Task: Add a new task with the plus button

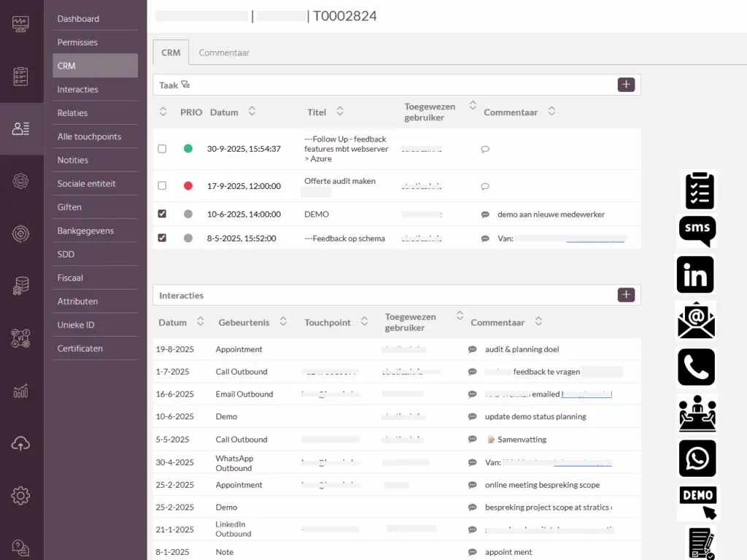Action: 626,85
